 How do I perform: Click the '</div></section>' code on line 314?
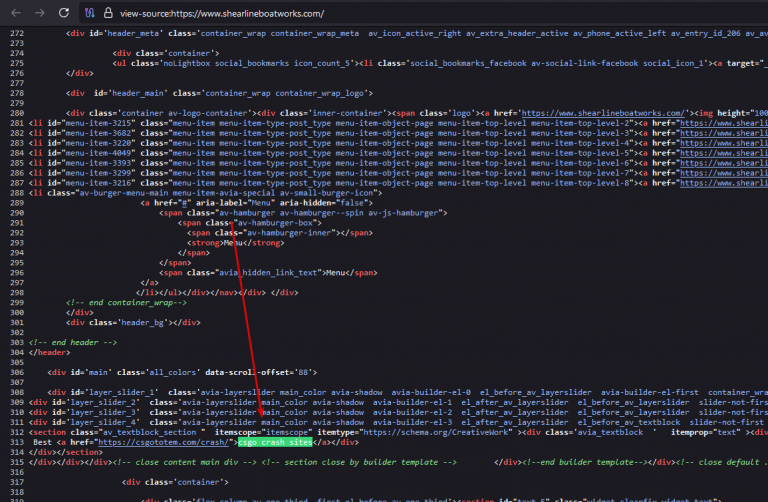point(66,452)
